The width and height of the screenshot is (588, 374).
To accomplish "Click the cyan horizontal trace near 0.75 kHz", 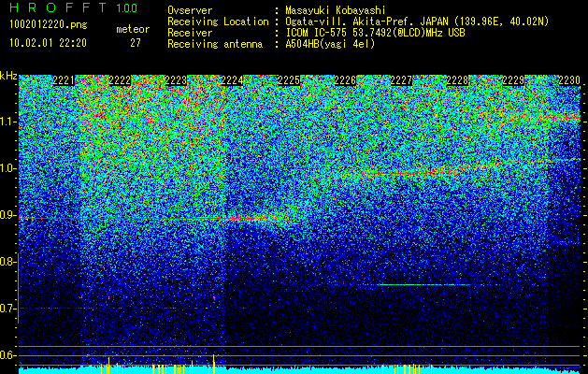I will coord(423,285).
